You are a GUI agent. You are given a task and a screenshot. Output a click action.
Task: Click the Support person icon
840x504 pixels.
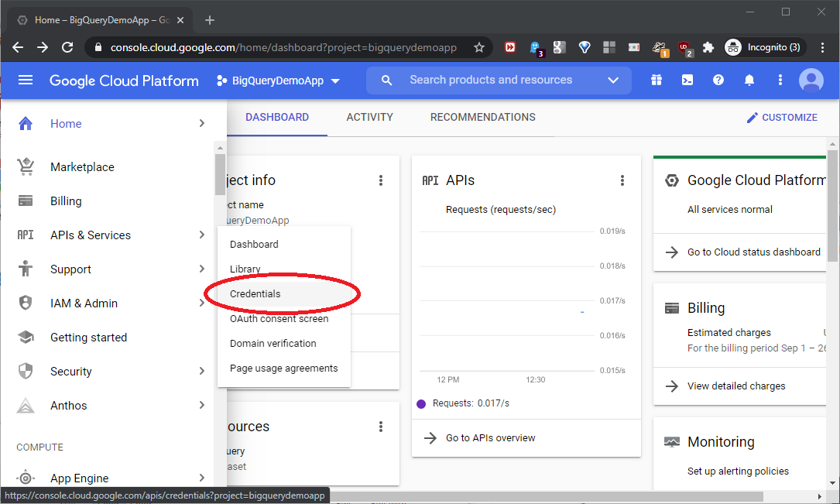pos(26,269)
